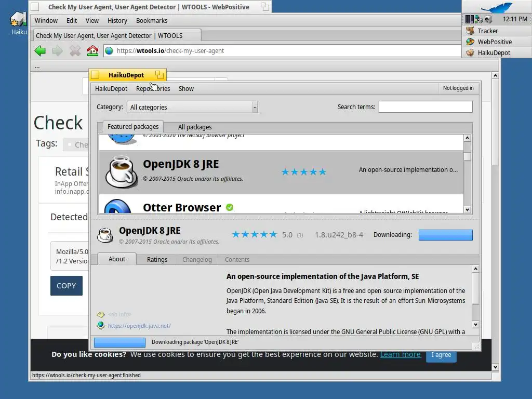Viewport: 532px width, 399px height.
Task: Click the volume speaker tray icon
Action: [488, 19]
